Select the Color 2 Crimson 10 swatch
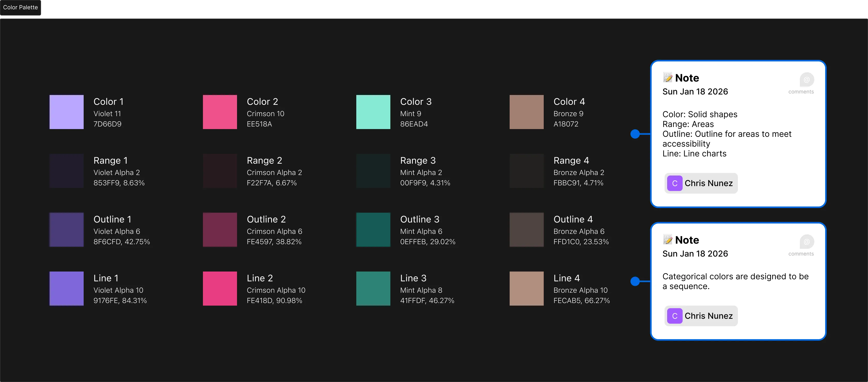 click(220, 112)
